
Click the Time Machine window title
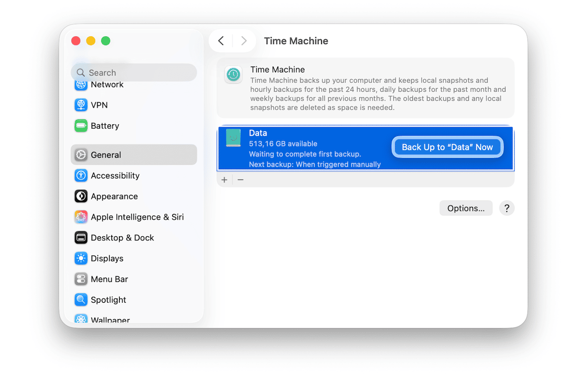[x=296, y=41]
